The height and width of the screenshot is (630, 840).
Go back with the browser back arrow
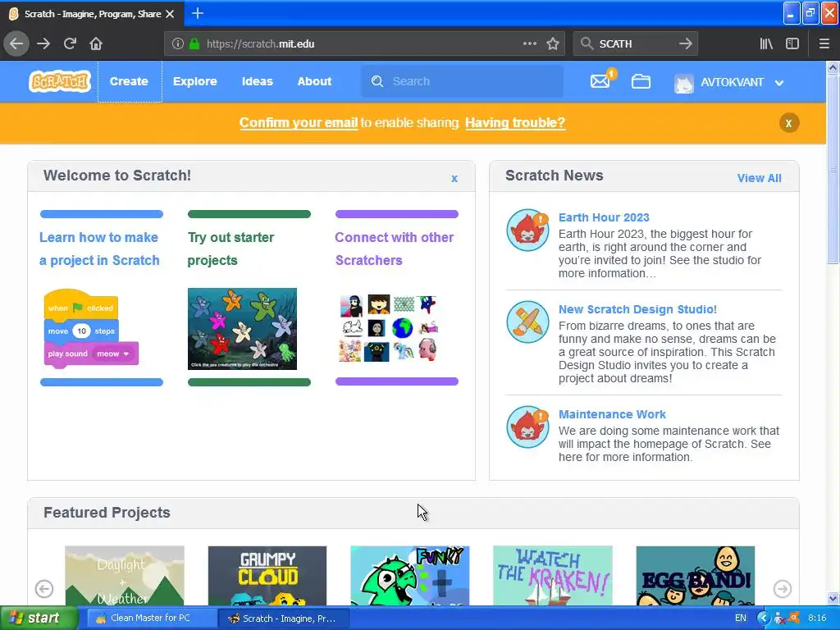16,44
